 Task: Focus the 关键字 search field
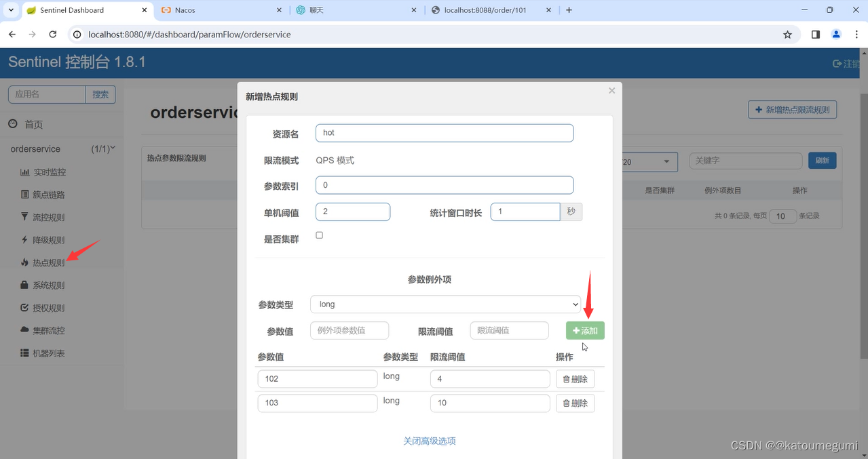click(x=746, y=161)
